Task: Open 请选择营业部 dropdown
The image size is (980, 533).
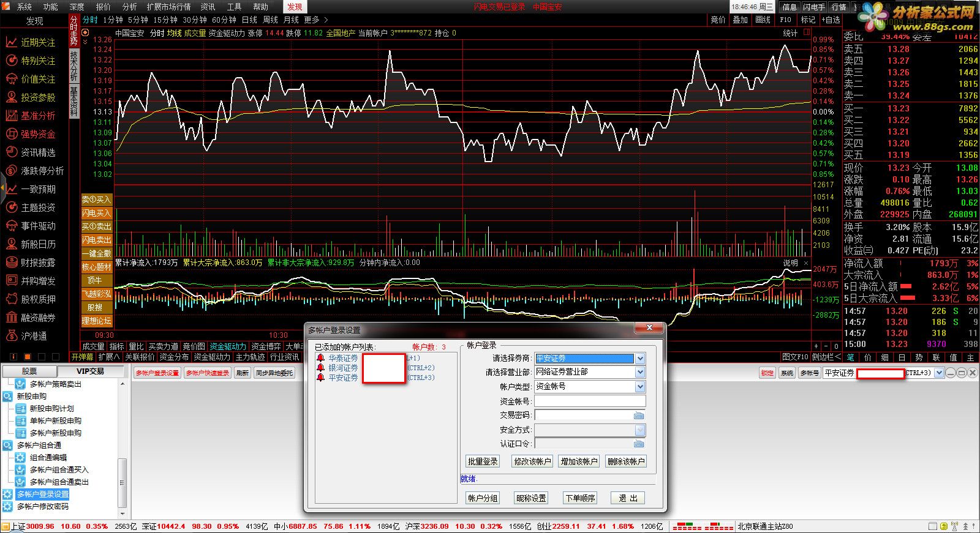Action: (x=640, y=372)
